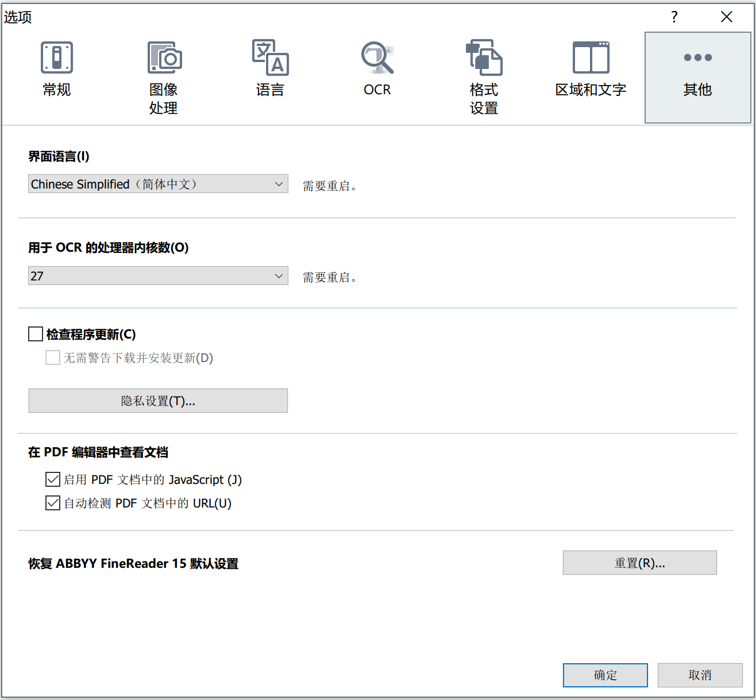Switch to the 语言 tab label
Image resolution: width=756 pixels, height=700 pixels.
coord(270,90)
